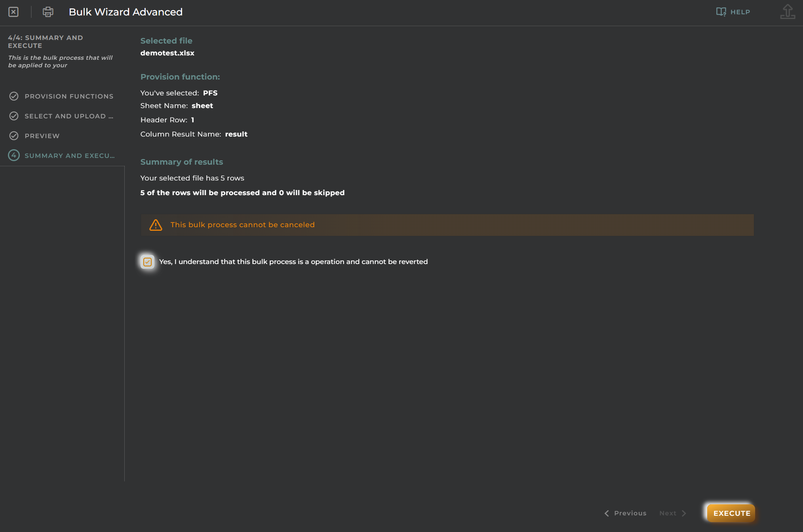
Task: Toggle the irreversible operation confirmation checkbox
Action: pos(147,261)
